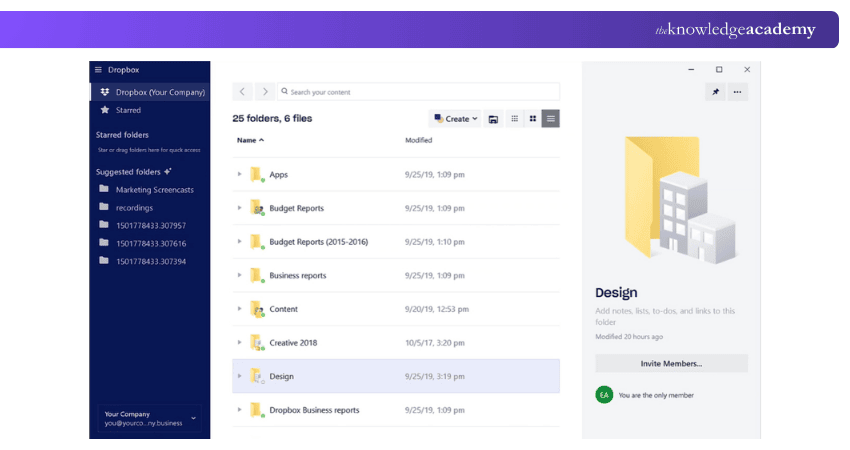
Task: Expand the Budget Reports folder arrow
Action: coord(240,208)
